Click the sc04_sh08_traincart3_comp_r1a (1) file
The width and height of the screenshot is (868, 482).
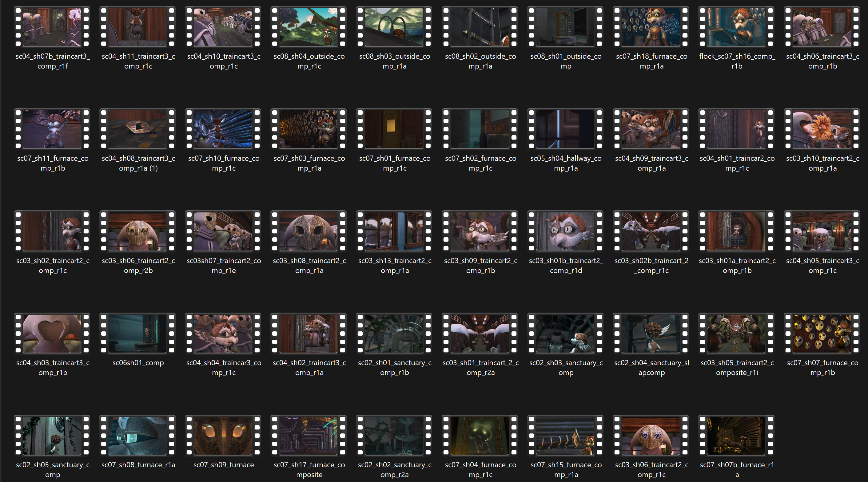tap(137, 129)
